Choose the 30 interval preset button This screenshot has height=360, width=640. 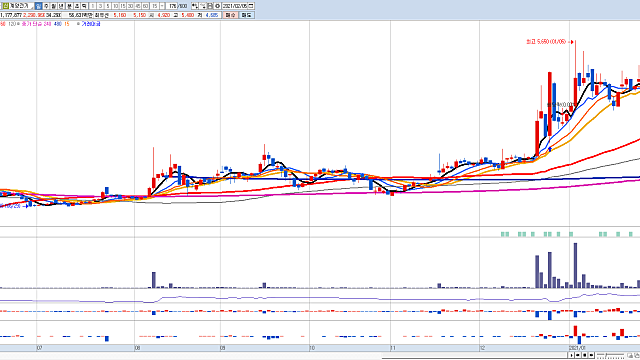tap(130, 6)
